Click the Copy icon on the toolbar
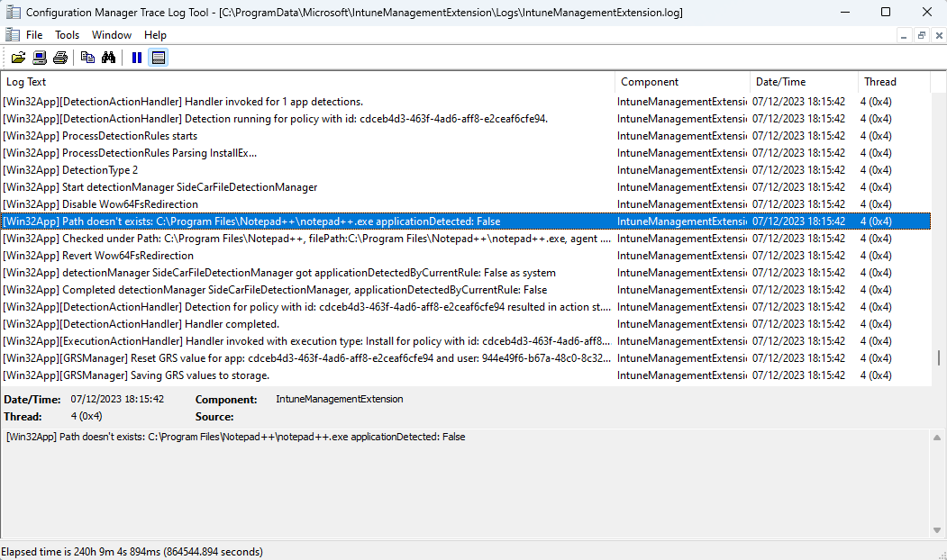Image resolution: width=947 pixels, height=560 pixels. 87,57
